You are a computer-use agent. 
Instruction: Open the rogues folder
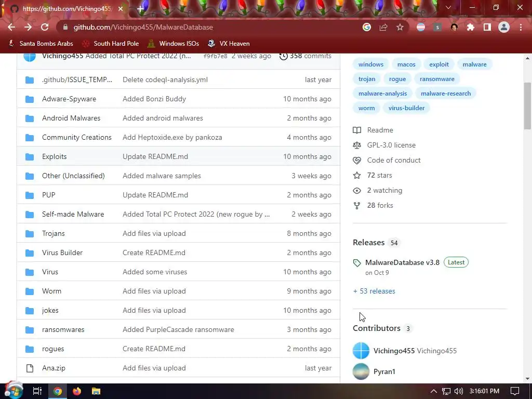(53, 349)
